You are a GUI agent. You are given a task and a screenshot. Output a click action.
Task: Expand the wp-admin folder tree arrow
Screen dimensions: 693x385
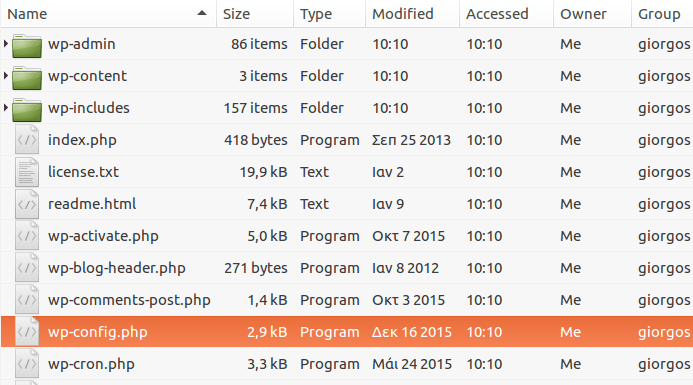6,44
